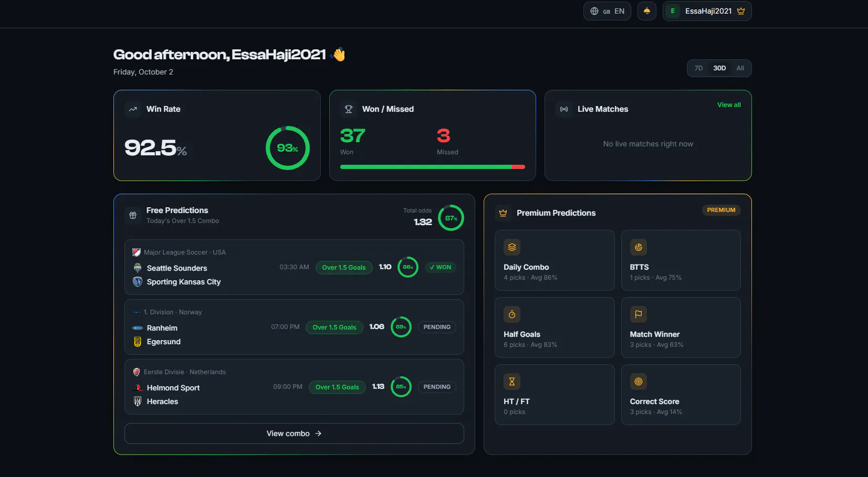The width and height of the screenshot is (868, 477).
Task: Click the Win Rate trend icon
Action: [x=133, y=109]
